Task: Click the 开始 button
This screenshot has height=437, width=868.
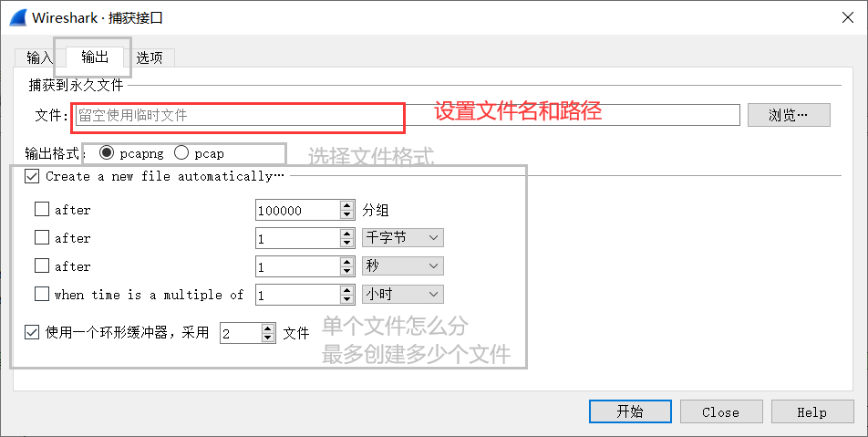Action: tap(630, 411)
